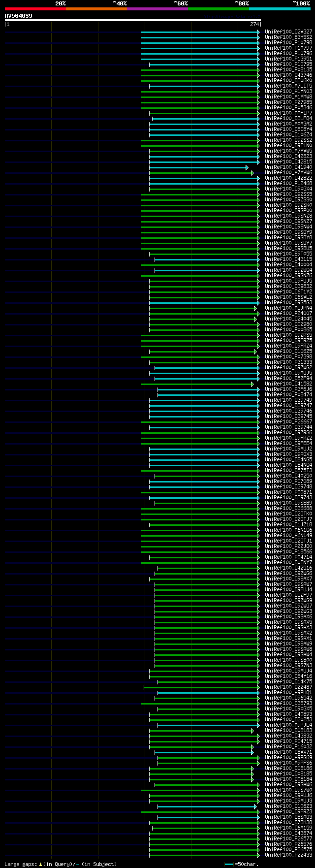The image size is (315, 868).
Task: Select label UniRef100_Q9FEE4
Action: click(288, 444)
